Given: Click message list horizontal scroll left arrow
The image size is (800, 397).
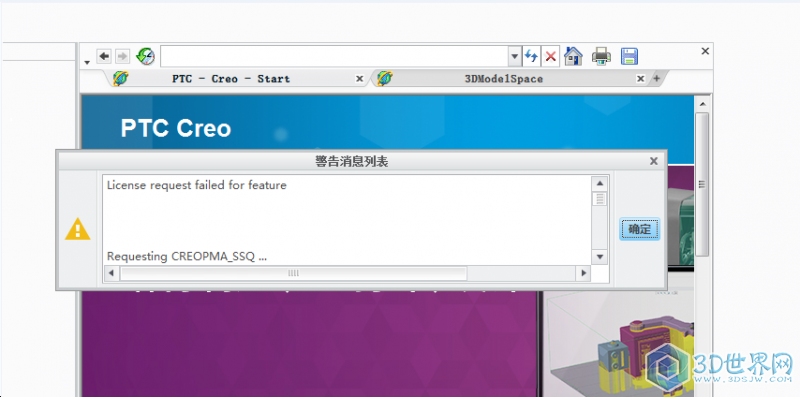Looking at the screenshot, I should point(111,274).
